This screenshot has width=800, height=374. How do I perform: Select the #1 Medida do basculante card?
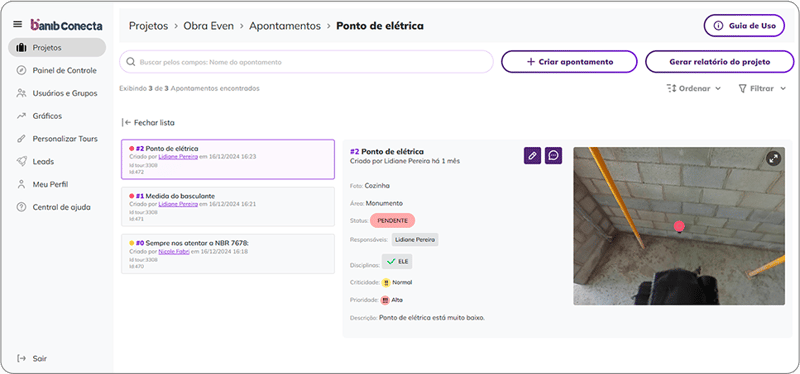point(228,206)
